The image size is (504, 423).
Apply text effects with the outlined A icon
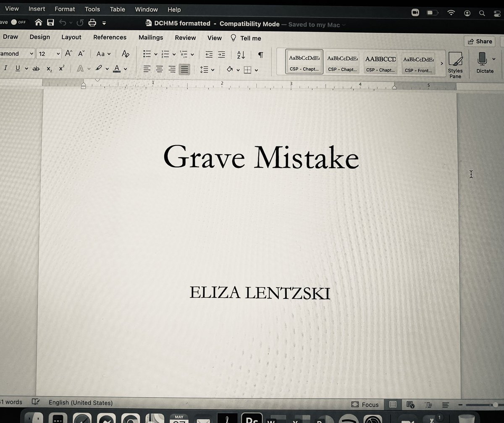coord(80,68)
